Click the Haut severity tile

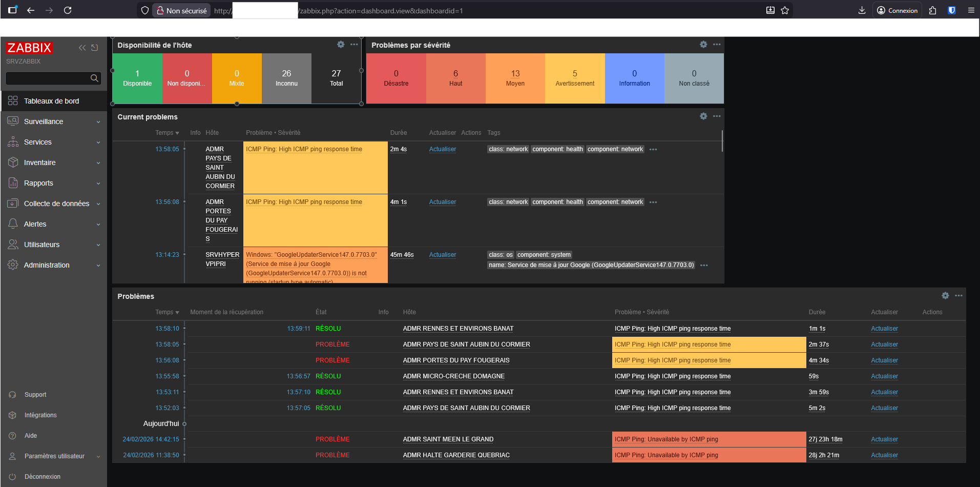[455, 78]
